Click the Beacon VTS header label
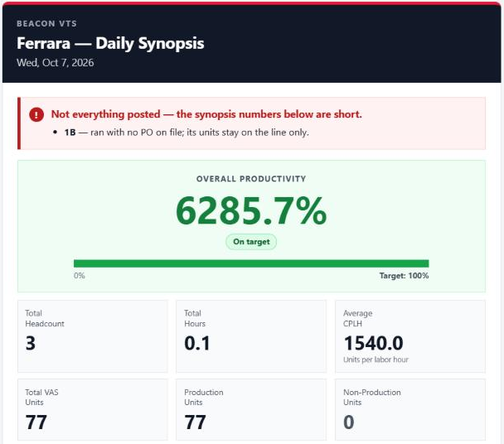Screen dimensions: 504x444 tap(47, 24)
